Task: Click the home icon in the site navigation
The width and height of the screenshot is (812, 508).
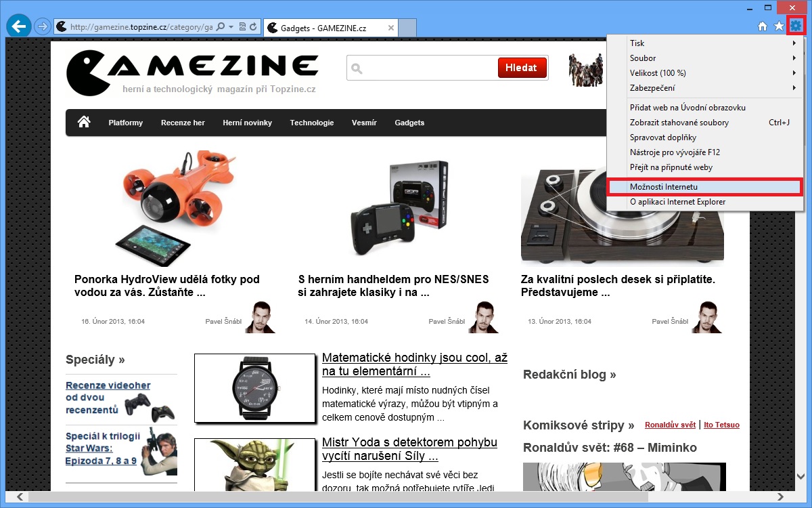Action: (84, 122)
